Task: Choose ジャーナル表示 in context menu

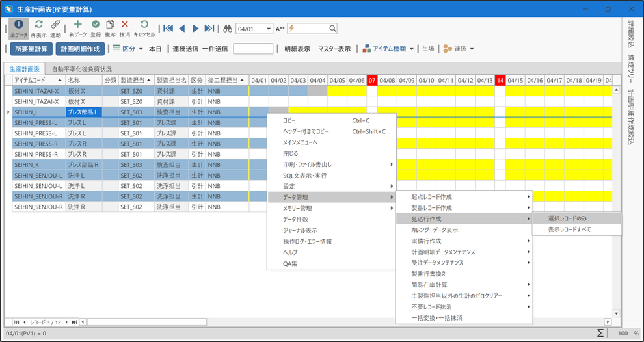Action: 331,230
